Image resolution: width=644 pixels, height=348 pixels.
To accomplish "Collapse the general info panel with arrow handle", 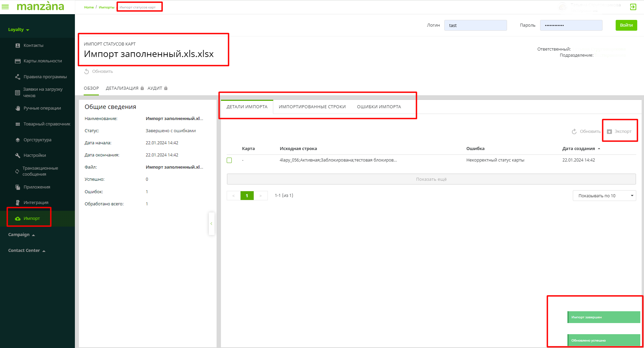I will (x=212, y=224).
